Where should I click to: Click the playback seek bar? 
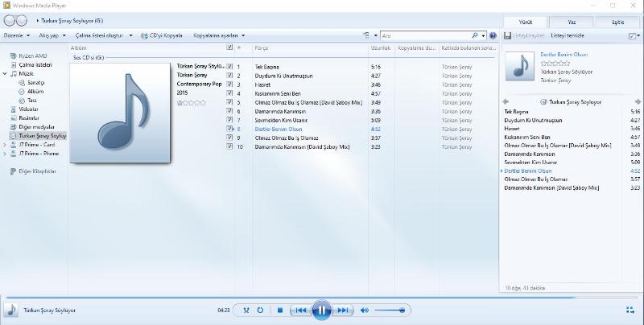tap(321, 297)
